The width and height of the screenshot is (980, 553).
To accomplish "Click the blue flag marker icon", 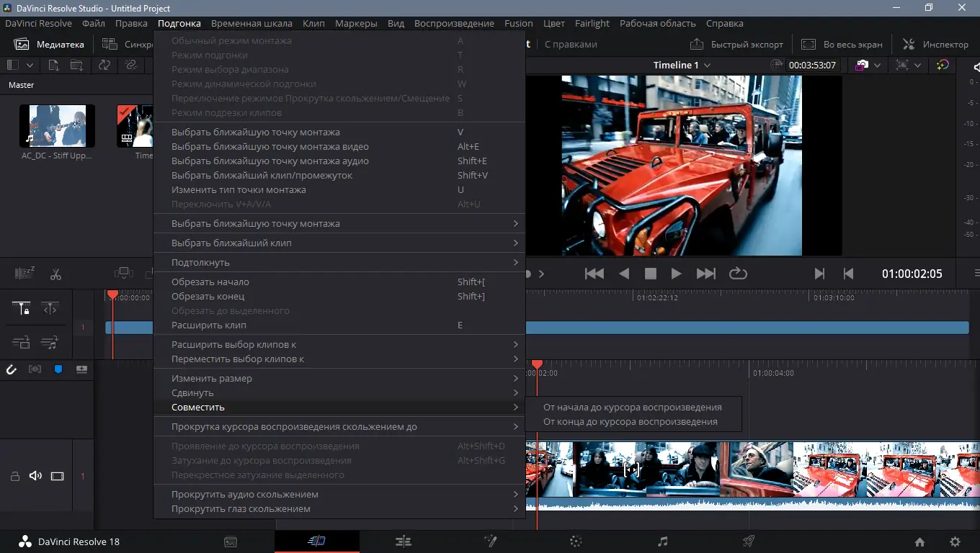I will click(x=58, y=369).
